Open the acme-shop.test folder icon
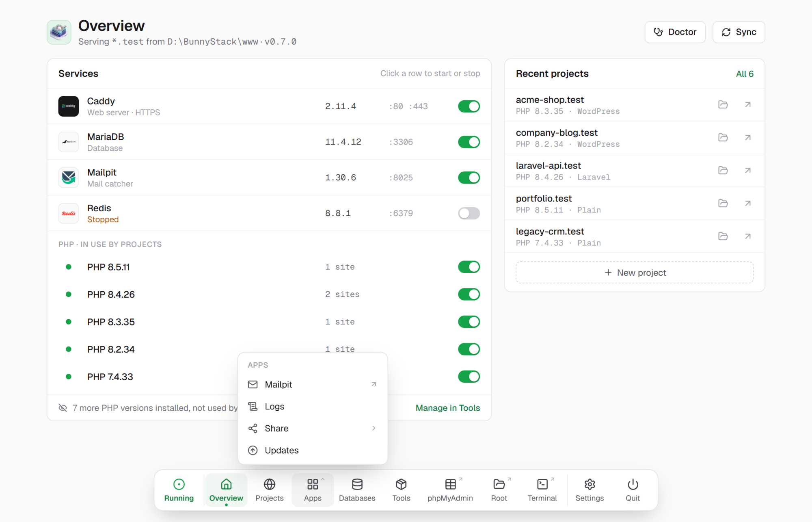Image resolution: width=812 pixels, height=522 pixels. [x=723, y=104]
